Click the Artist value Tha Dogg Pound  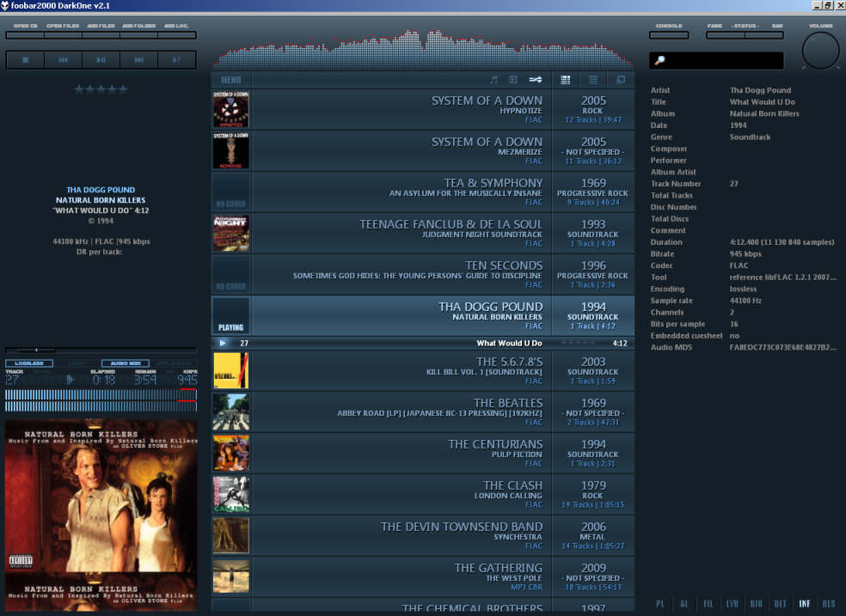coord(760,90)
